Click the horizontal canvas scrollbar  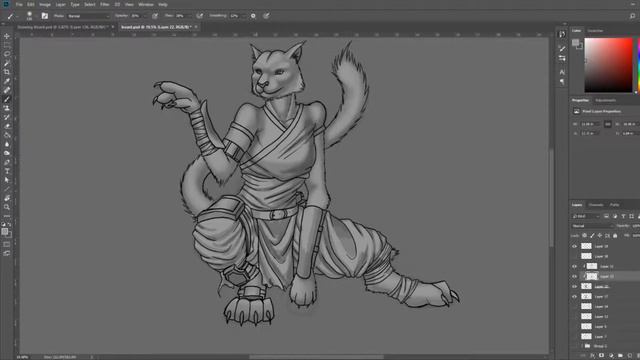coord(316,357)
